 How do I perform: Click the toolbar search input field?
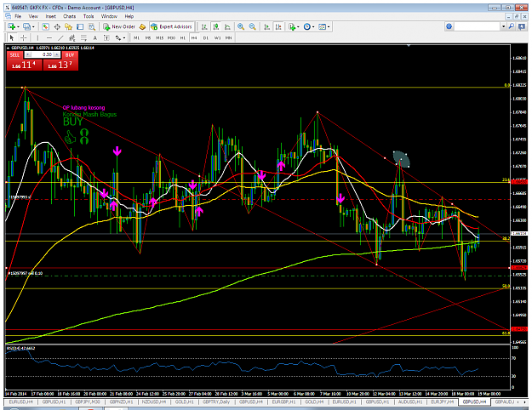[x=478, y=26]
